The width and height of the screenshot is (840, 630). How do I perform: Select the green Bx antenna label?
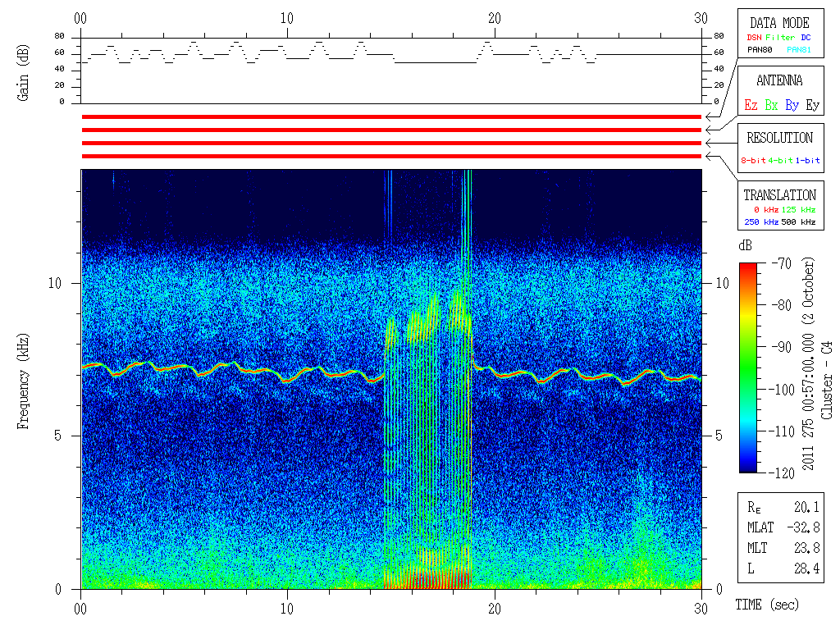pyautogui.click(x=771, y=105)
